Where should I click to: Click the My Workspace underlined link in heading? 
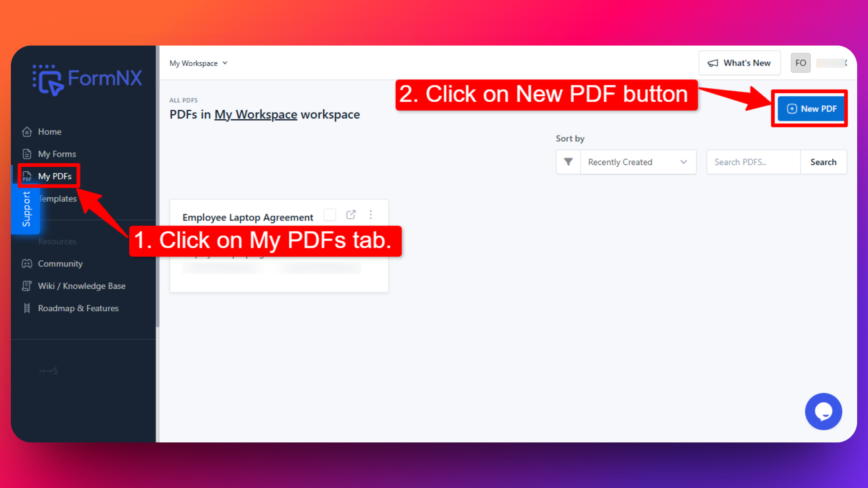(255, 115)
